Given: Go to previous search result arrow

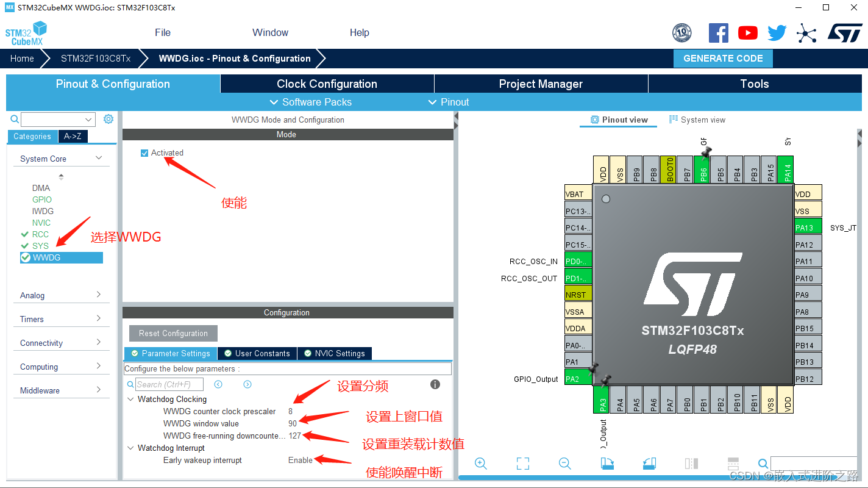Looking at the screenshot, I should (x=218, y=384).
